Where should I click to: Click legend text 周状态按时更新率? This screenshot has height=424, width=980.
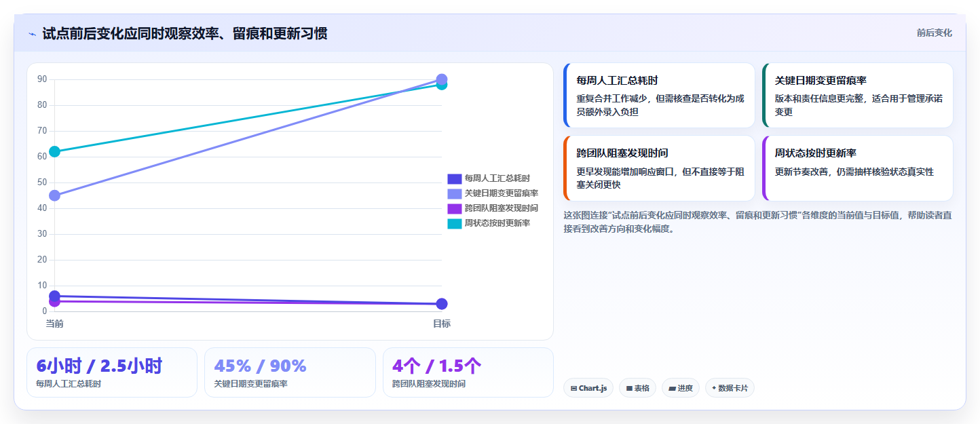coord(497,223)
